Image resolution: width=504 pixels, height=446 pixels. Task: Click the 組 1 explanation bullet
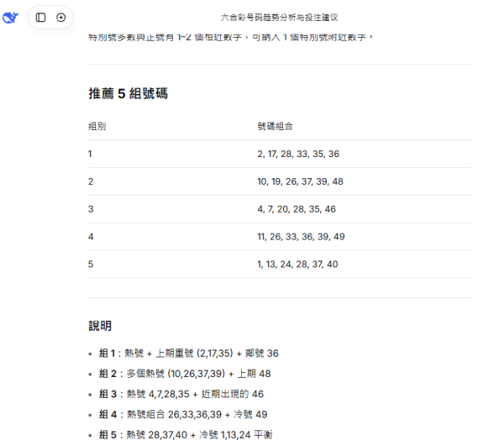(x=189, y=354)
